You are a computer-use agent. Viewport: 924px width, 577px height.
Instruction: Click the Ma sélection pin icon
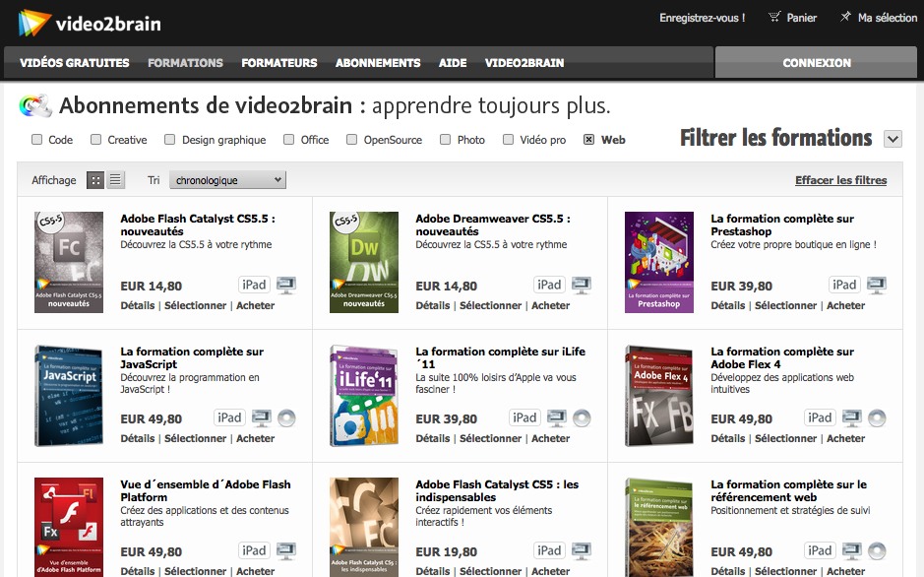tap(845, 17)
